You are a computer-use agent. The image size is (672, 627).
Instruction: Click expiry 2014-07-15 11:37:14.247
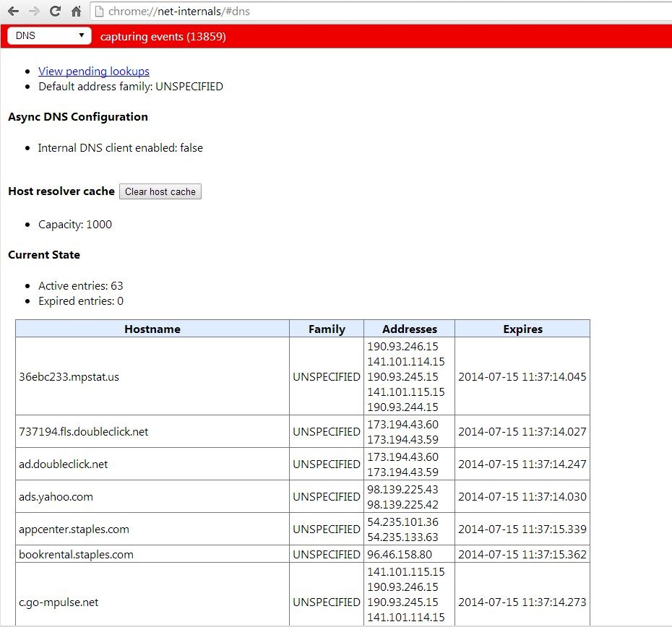click(522, 464)
